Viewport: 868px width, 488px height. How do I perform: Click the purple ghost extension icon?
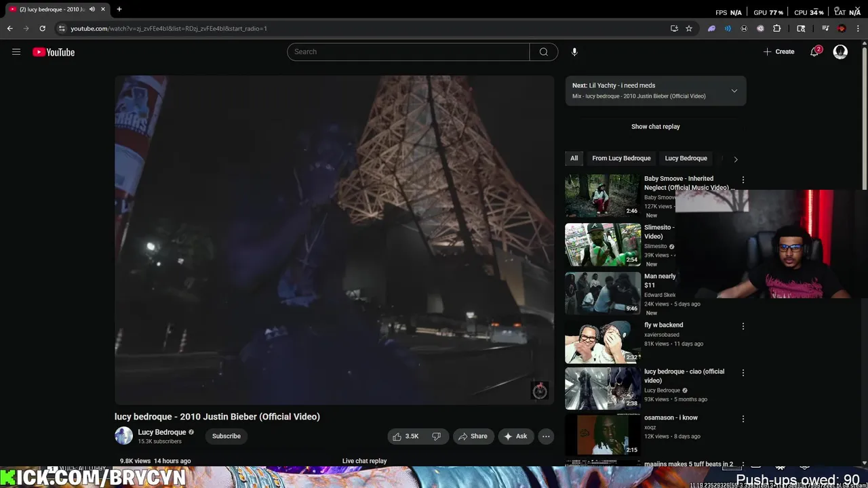coord(711,28)
